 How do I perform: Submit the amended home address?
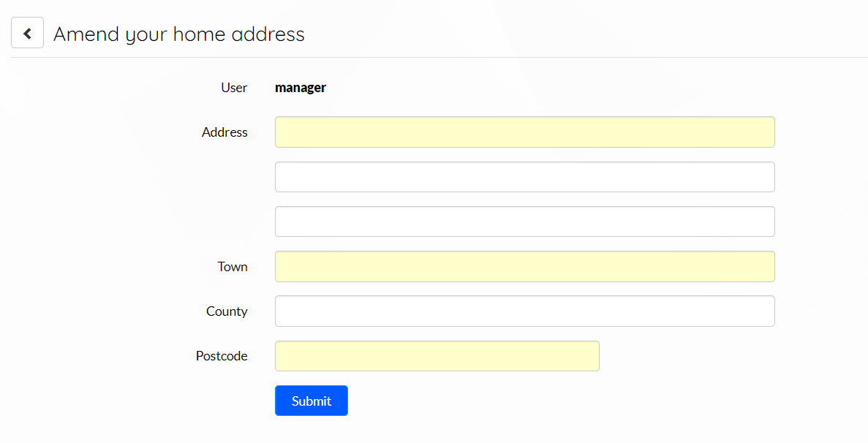pyautogui.click(x=312, y=401)
